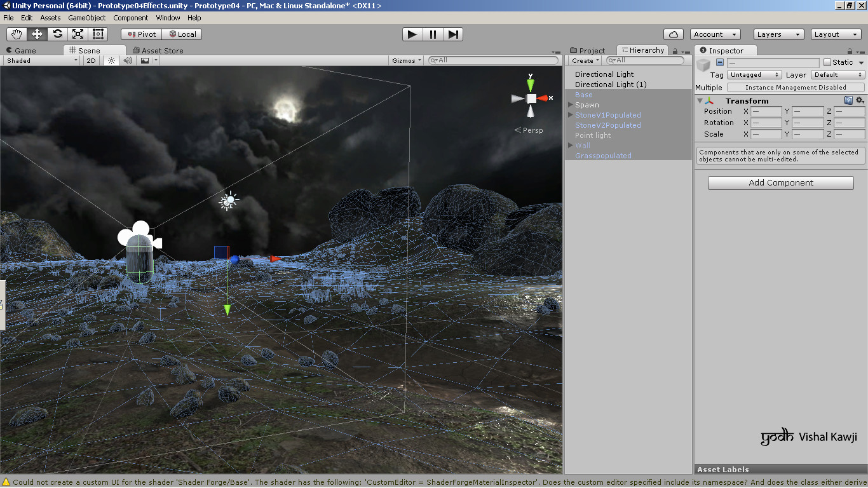Screen dimensions: 868x488
Task: Open the Static options arrow
Action: pyautogui.click(x=861, y=62)
